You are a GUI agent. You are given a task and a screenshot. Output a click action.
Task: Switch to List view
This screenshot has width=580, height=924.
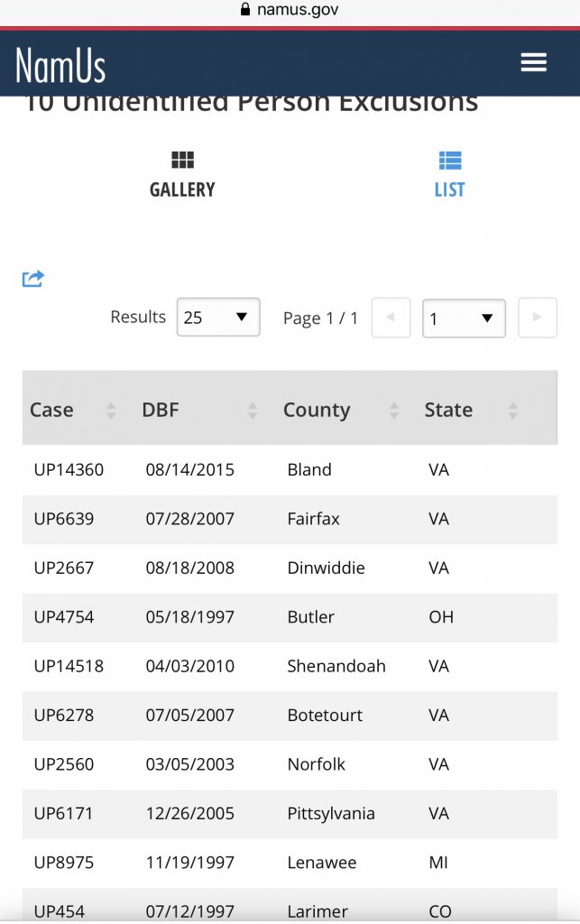click(x=449, y=174)
